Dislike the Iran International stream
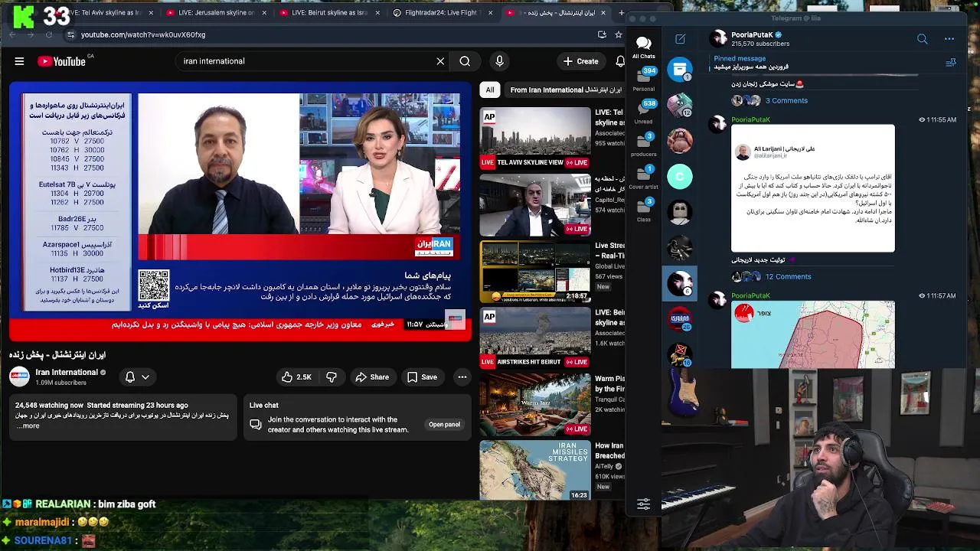980x551 pixels. coord(332,377)
